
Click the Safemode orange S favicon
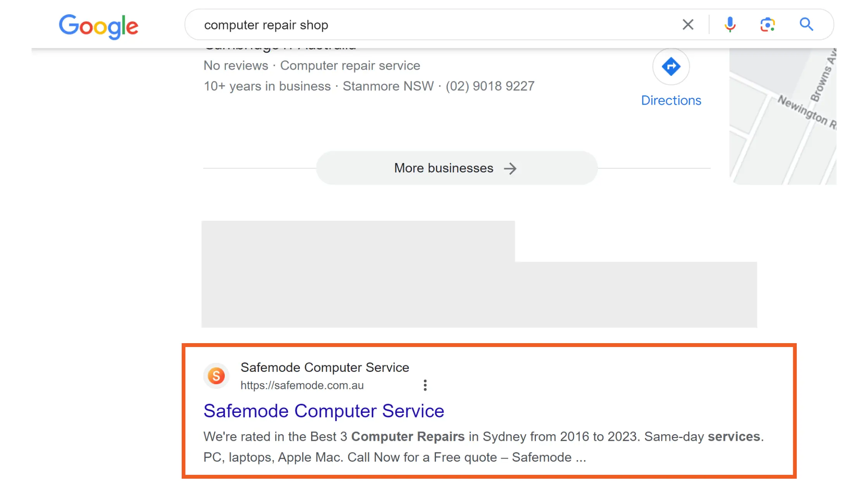pos(216,376)
